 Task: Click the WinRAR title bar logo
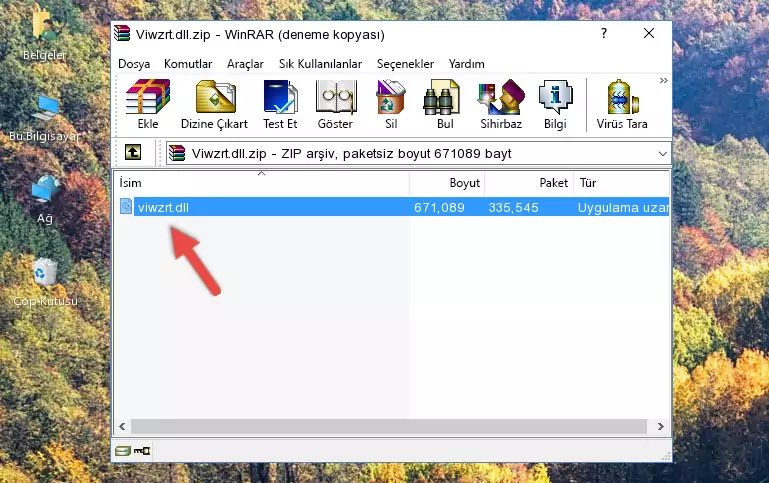[122, 33]
